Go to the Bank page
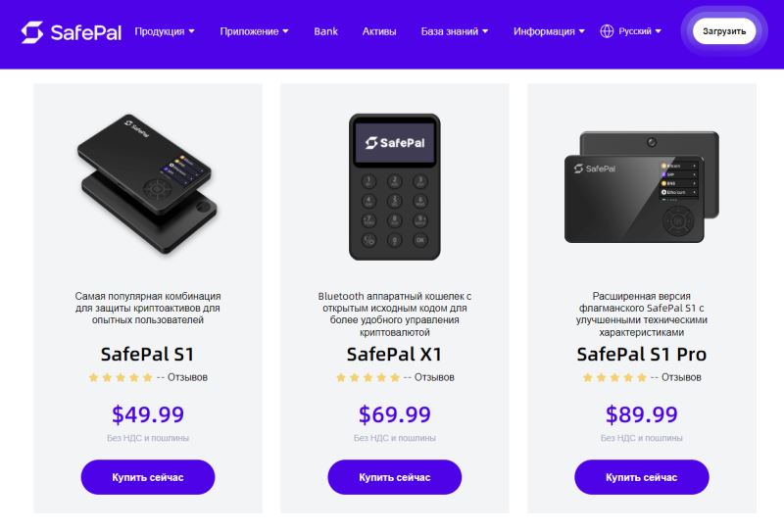This screenshot has width=784, height=532. coord(325,31)
